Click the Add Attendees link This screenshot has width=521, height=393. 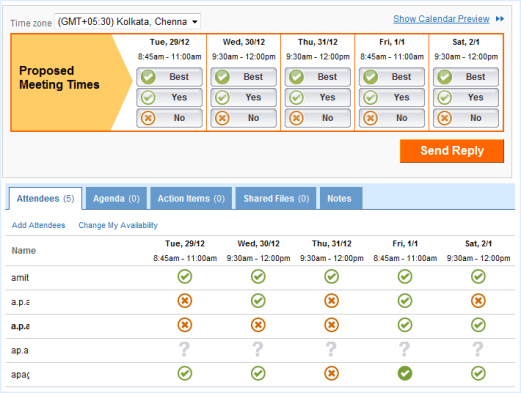[39, 225]
